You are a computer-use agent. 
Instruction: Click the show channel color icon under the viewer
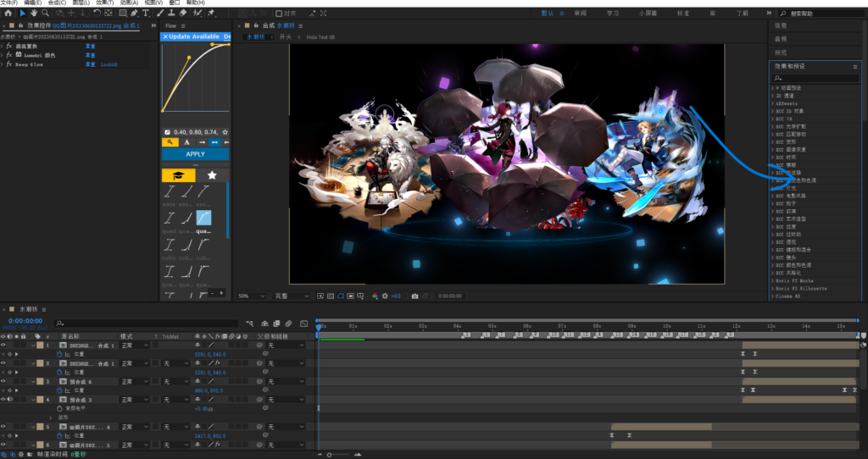tap(375, 296)
